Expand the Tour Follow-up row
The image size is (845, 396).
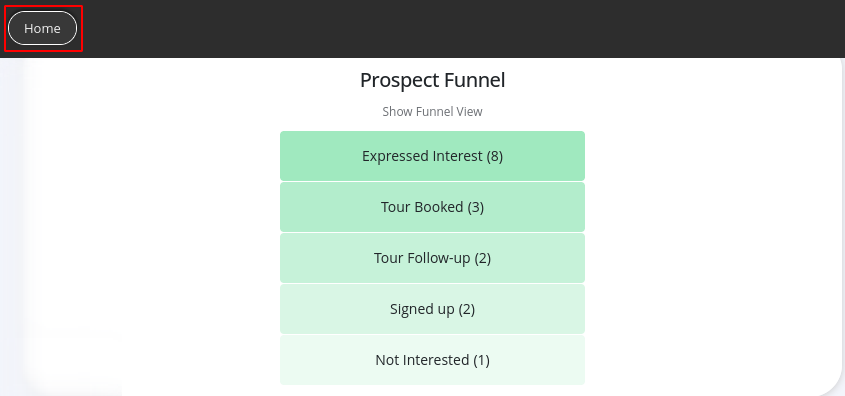[432, 258]
